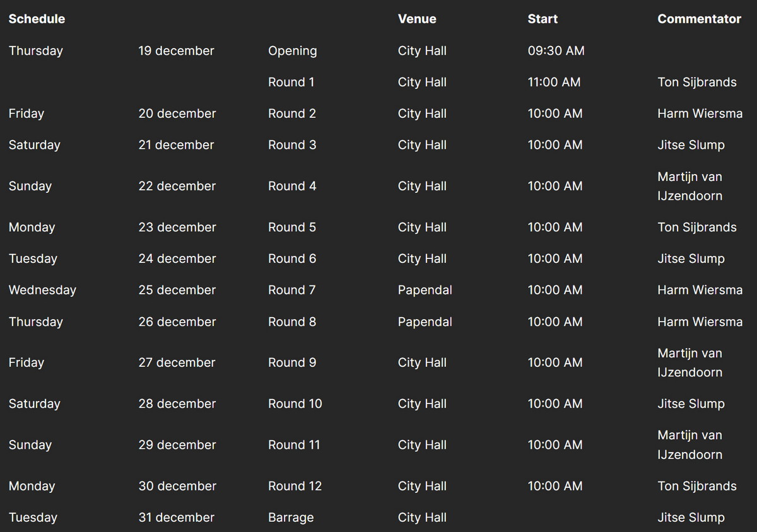This screenshot has height=532, width=757.
Task: Select the 28 december date cell
Action: point(177,403)
